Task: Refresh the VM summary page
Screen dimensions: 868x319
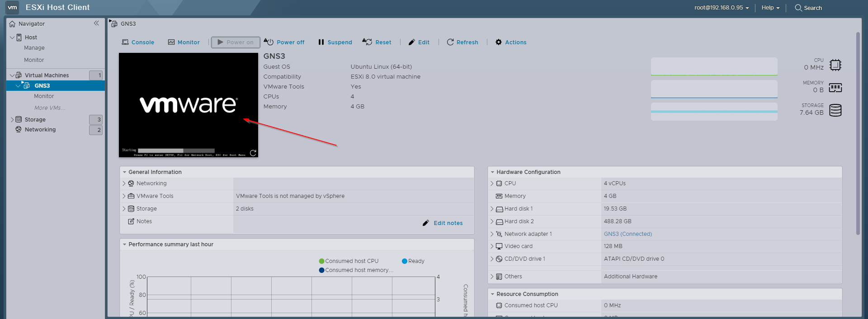Action: coord(462,42)
